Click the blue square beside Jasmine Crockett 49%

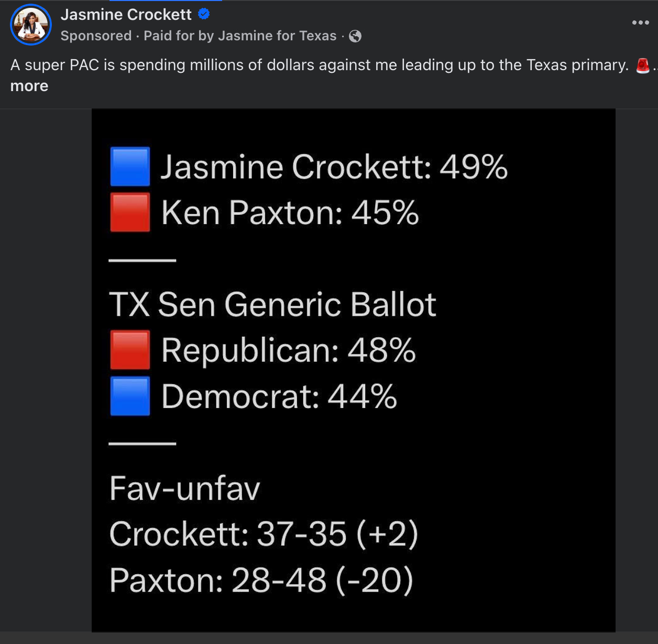[130, 167]
